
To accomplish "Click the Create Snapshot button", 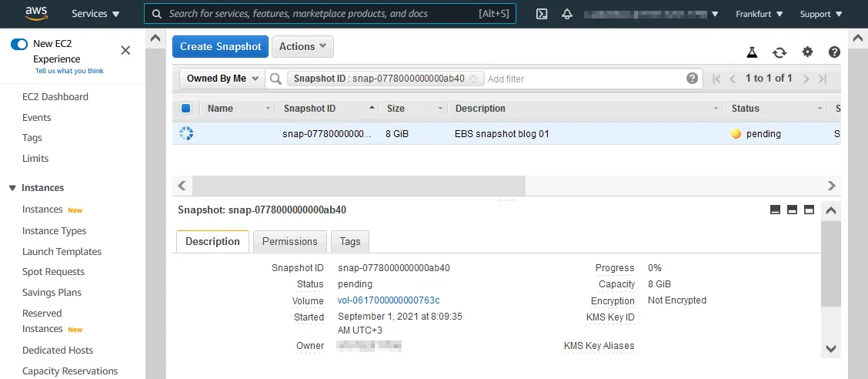I will [220, 46].
